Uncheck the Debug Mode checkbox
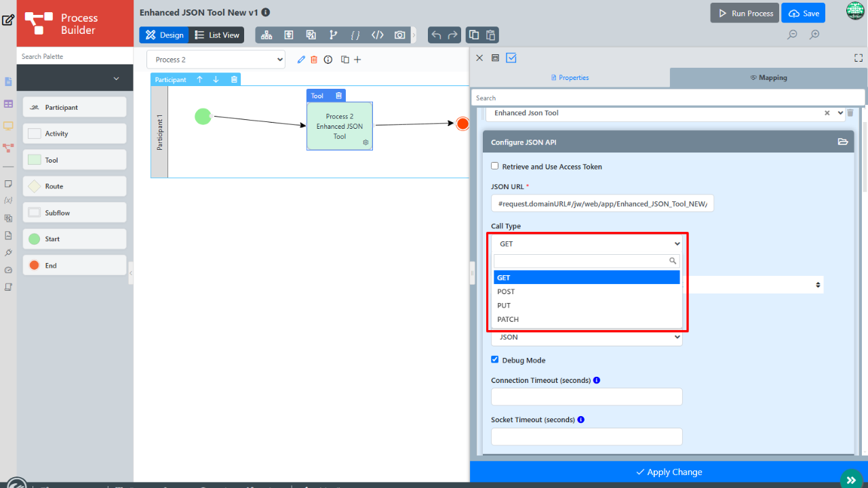 [x=495, y=360]
